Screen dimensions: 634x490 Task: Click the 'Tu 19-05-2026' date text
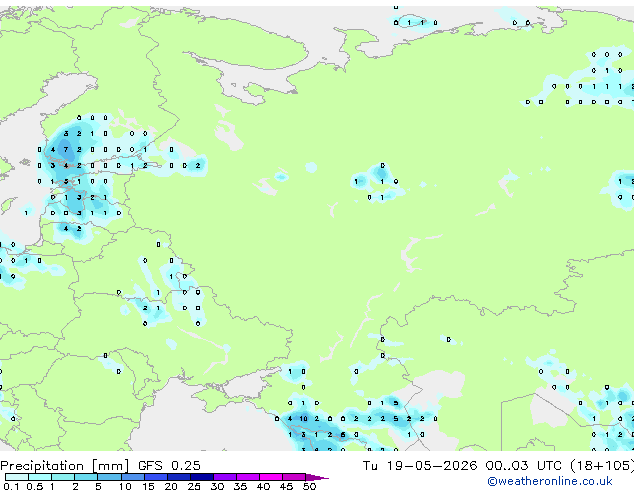coord(420,465)
